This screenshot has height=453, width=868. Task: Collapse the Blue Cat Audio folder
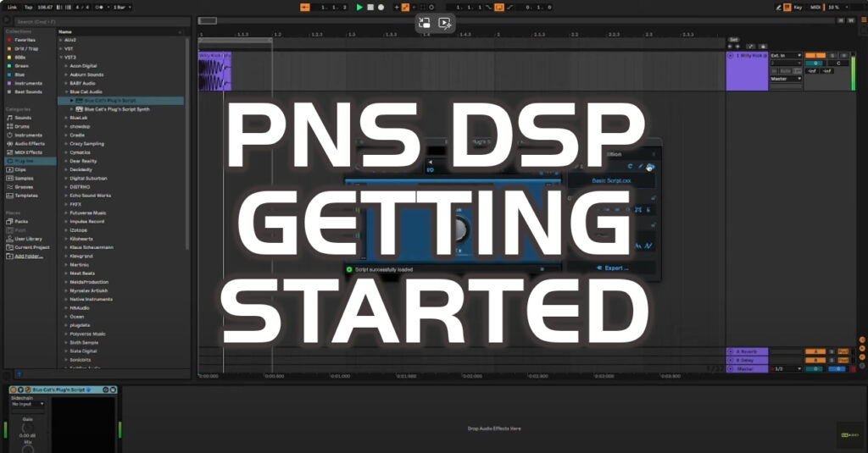coord(66,91)
